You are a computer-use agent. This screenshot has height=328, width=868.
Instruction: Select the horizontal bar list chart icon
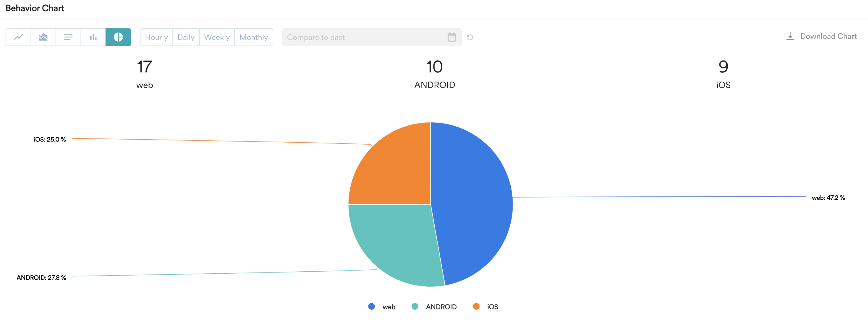[68, 37]
